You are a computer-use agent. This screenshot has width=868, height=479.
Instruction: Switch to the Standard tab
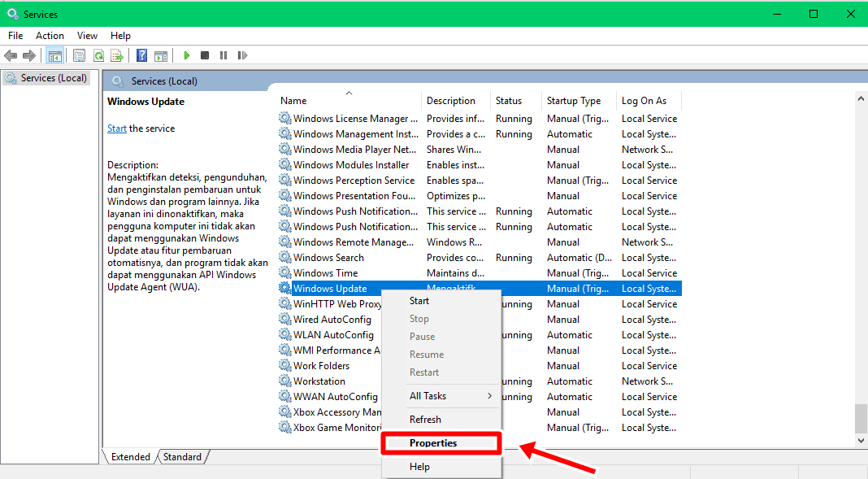(x=182, y=457)
